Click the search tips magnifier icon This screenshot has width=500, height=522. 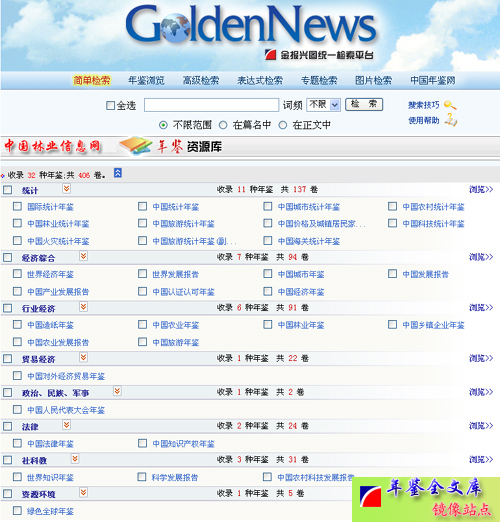point(450,105)
